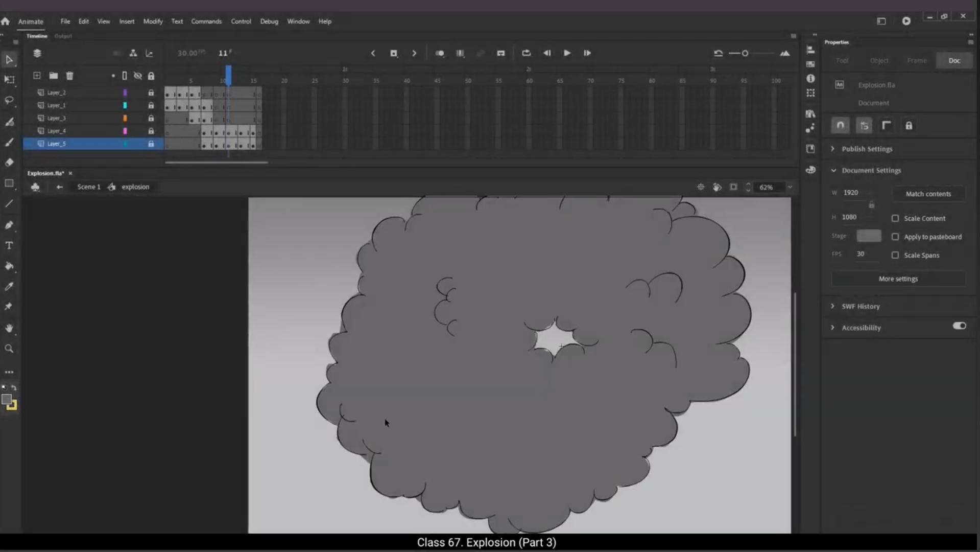980x552 pixels.
Task: Unlock Layer_2 with its lock icon
Action: point(151,93)
